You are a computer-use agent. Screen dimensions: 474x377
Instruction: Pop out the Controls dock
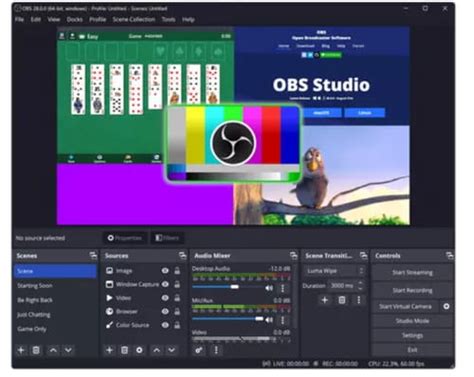[x=449, y=256]
